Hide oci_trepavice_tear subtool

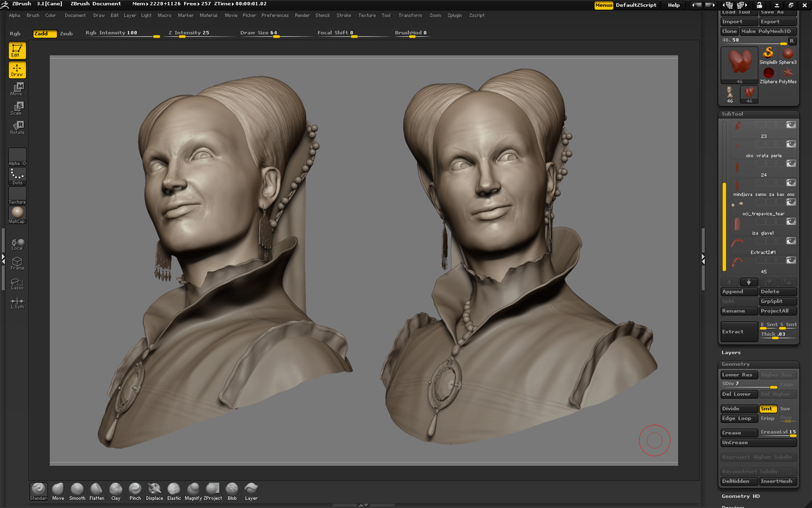click(x=791, y=202)
